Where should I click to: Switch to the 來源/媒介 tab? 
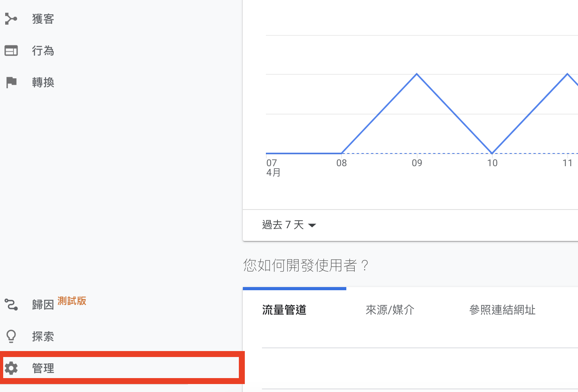[x=390, y=310]
